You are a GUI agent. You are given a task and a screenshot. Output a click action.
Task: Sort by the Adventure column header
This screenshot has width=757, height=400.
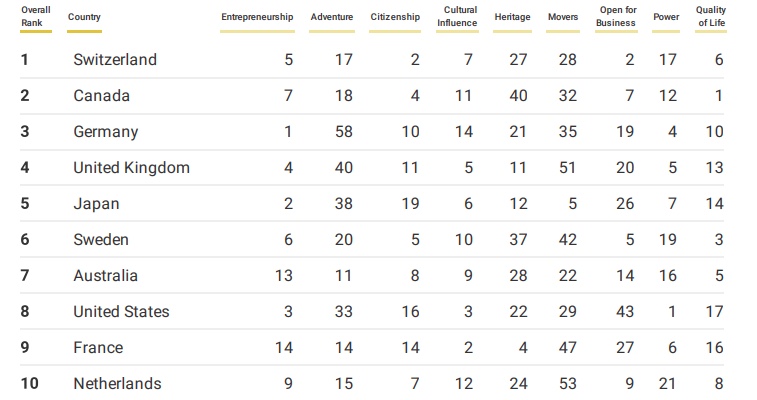[332, 17]
